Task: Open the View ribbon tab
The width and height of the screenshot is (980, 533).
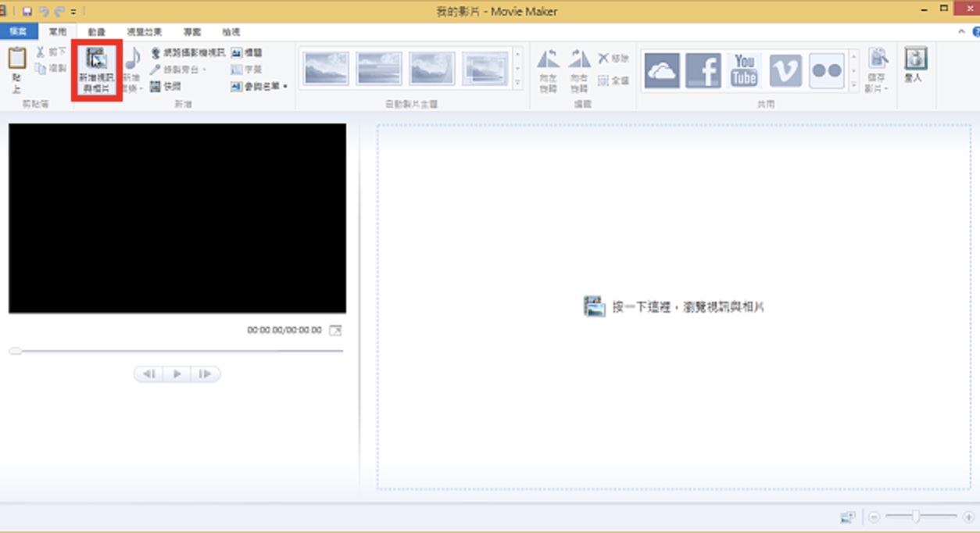Action: point(231,32)
